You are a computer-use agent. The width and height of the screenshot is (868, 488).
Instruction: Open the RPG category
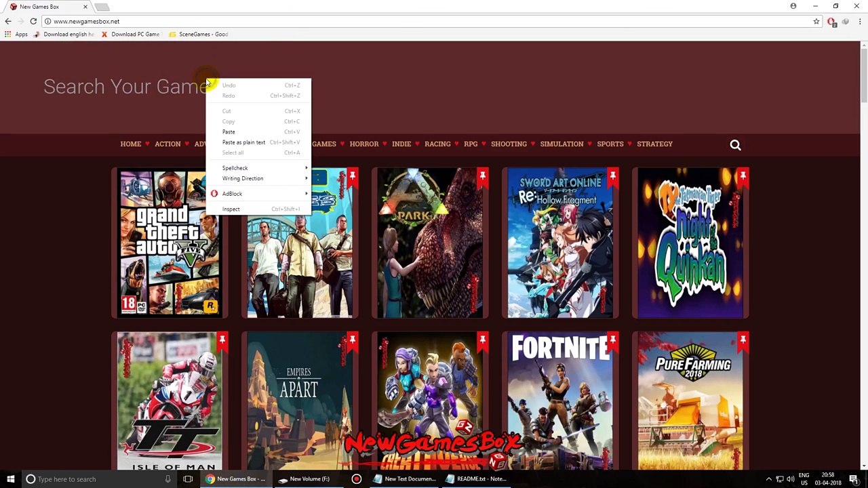(471, 144)
